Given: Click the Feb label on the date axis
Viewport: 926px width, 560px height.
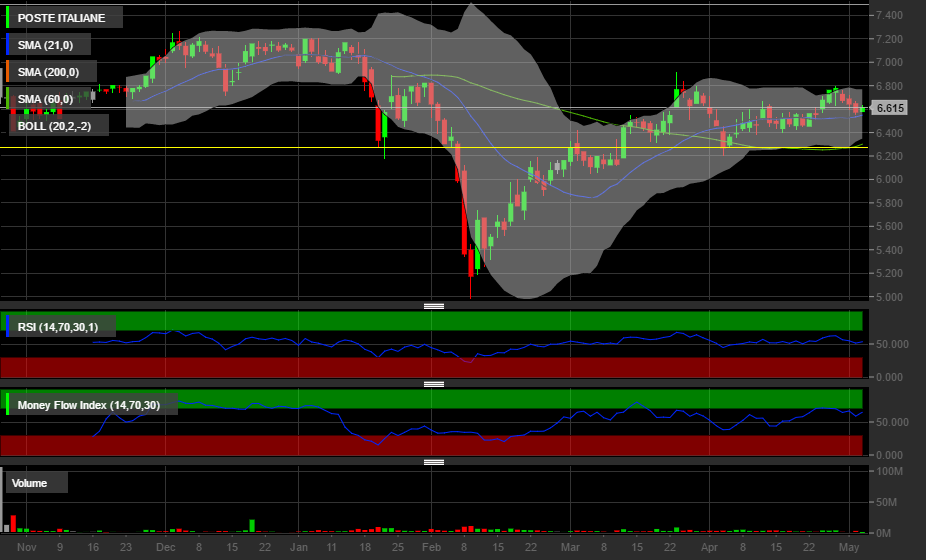Looking at the screenshot, I should click(432, 547).
